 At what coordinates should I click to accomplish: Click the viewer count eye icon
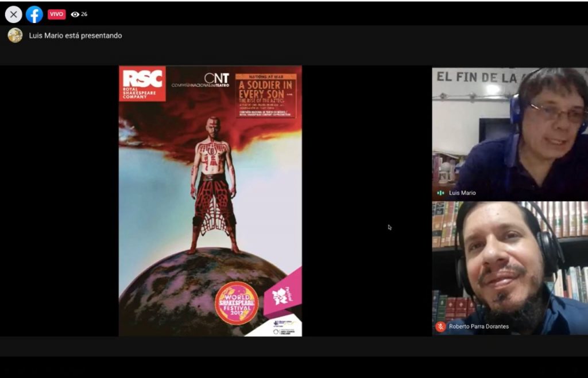[x=75, y=14]
